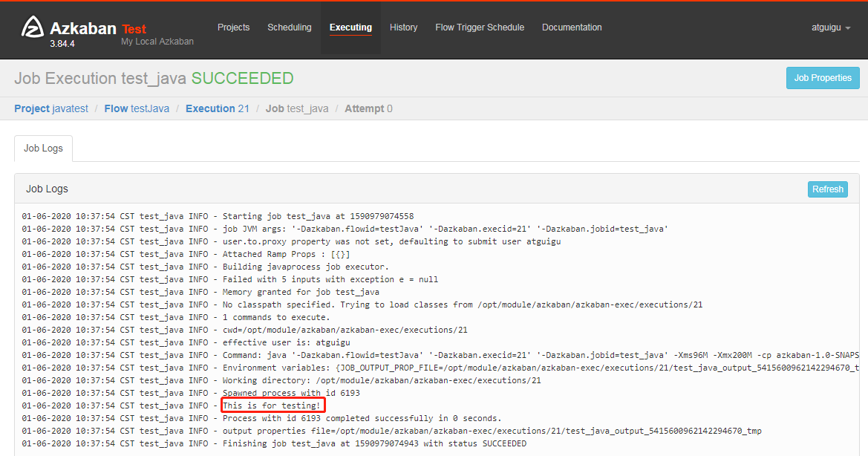Click log text 'This is for testing!'

272,406
